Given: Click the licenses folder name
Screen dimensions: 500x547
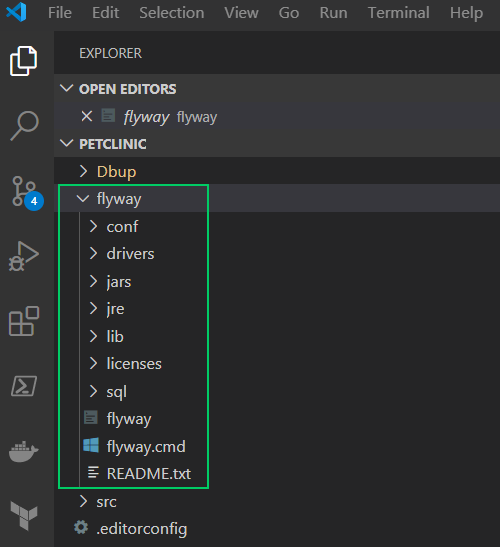Looking at the screenshot, I should [134, 364].
